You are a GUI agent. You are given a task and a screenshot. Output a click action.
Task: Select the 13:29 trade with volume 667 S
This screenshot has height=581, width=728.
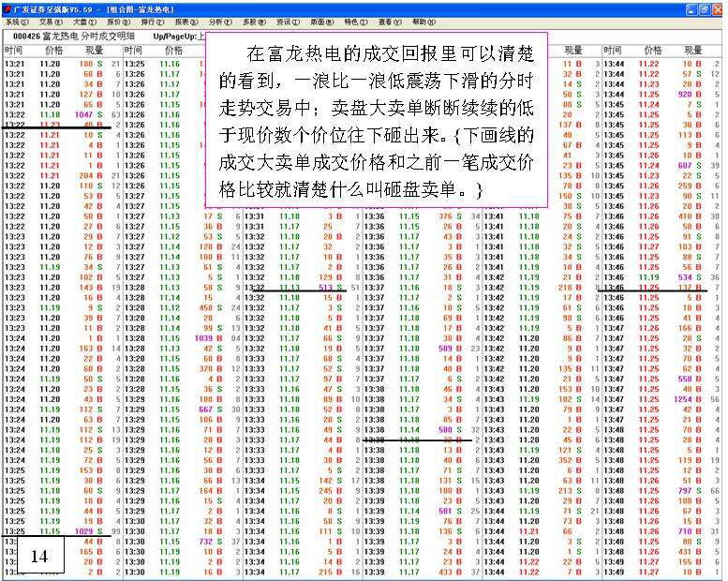pos(182,410)
